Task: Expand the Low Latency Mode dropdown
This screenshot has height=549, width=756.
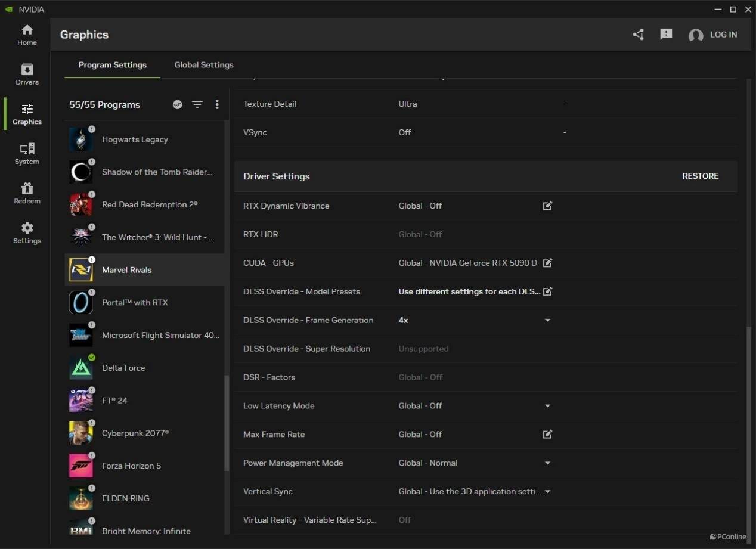Action: click(x=547, y=406)
